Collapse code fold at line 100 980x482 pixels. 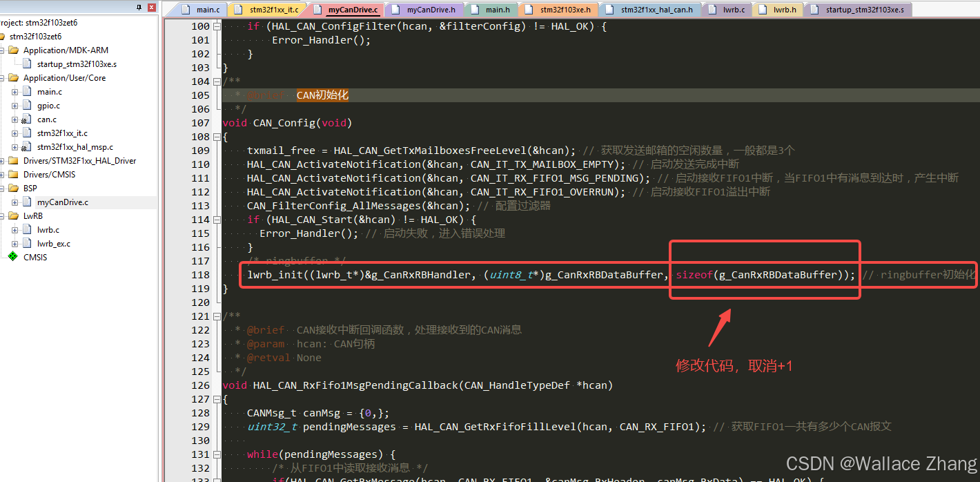[217, 26]
